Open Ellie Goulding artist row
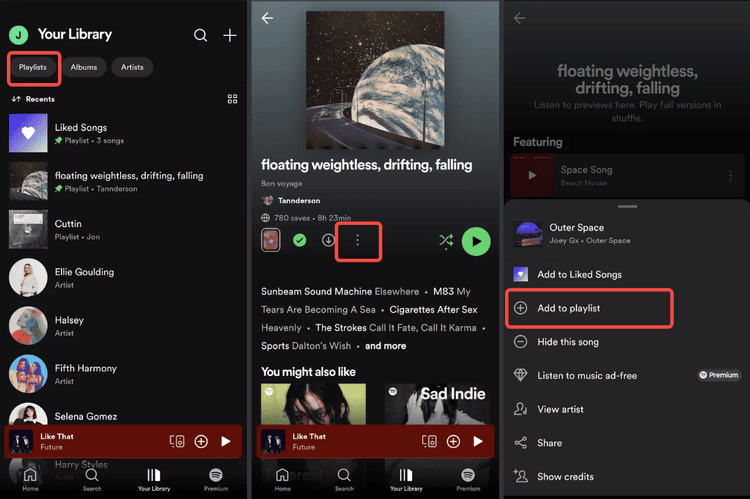The height and width of the screenshot is (499, 750). pyautogui.click(x=124, y=277)
